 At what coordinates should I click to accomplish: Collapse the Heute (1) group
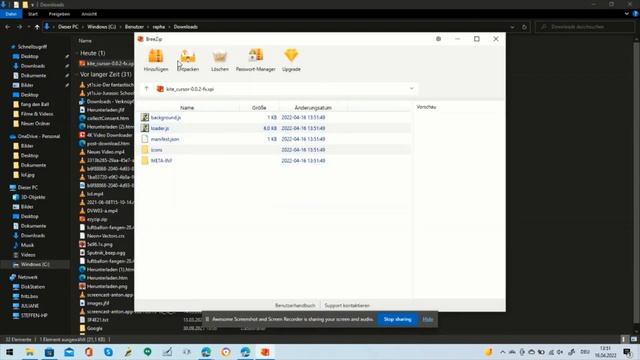[x=77, y=53]
